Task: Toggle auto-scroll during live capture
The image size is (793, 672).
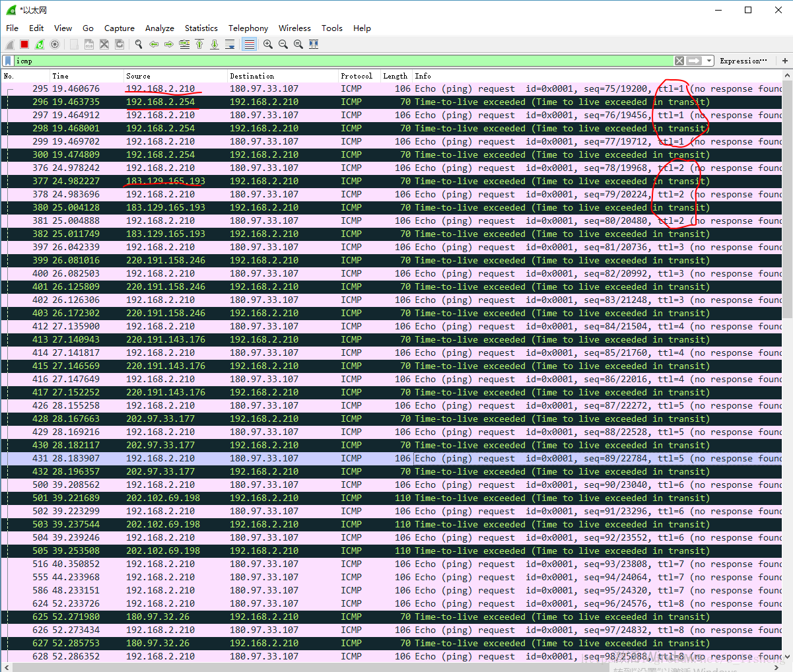Action: pos(230,44)
